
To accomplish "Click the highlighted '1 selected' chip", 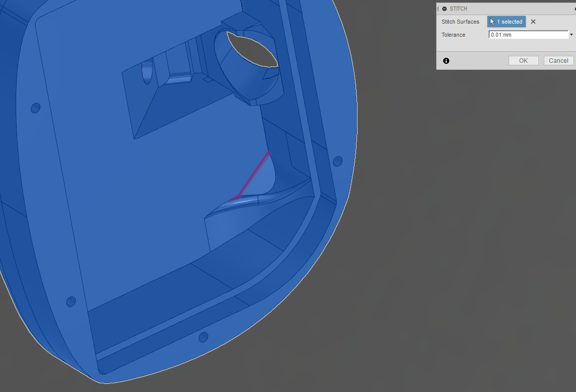I will pyautogui.click(x=506, y=22).
